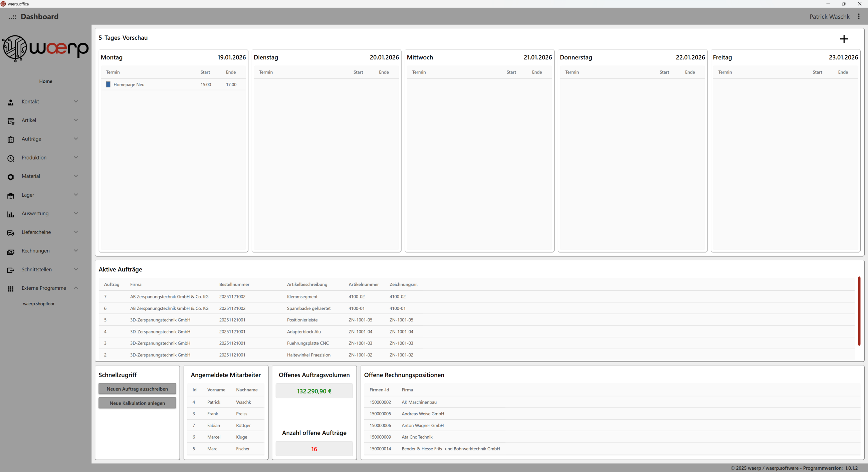Viewport: 868px width, 472px height.
Task: Expand the Rechnungen menu chevron
Action: tap(76, 250)
